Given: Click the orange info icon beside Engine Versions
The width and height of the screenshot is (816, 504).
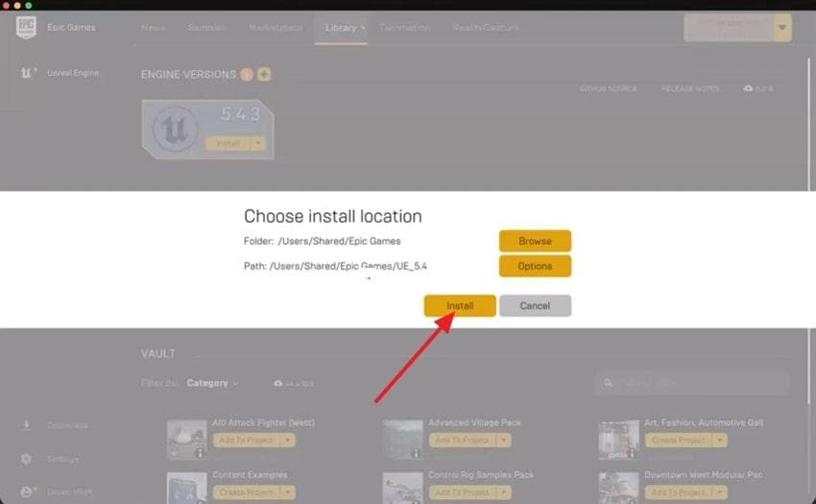Looking at the screenshot, I should pos(247,75).
